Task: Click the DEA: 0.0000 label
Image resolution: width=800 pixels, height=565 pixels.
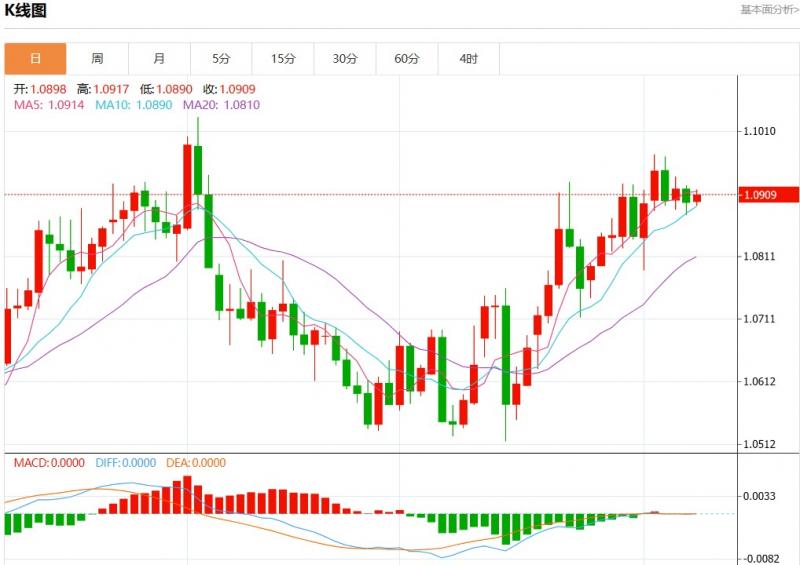Action: (196, 463)
